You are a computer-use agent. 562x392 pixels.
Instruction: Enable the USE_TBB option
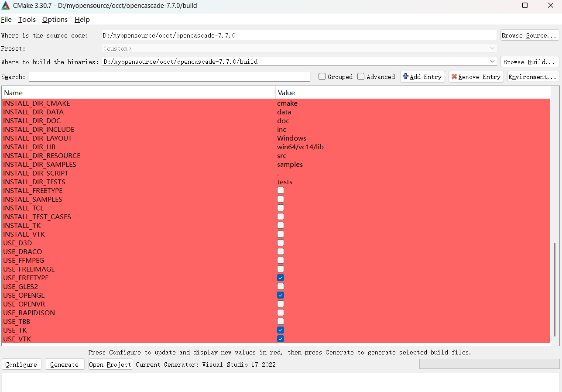(280, 321)
